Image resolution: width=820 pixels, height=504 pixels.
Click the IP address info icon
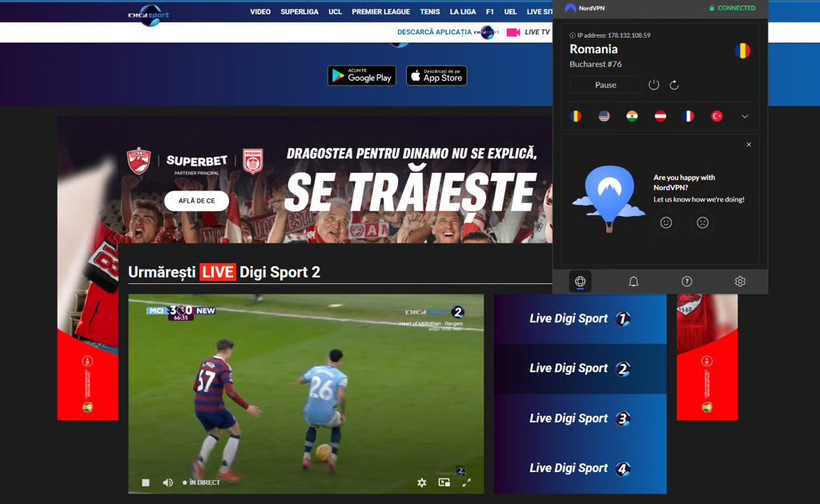tap(572, 35)
